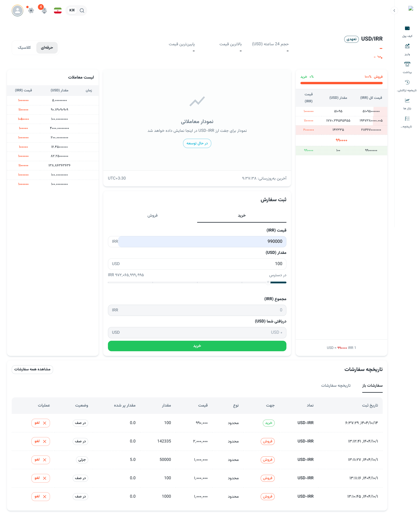420x520 pixels.
Task: Open the wallet (کیف پول) sidebar icon
Action: (x=407, y=28)
